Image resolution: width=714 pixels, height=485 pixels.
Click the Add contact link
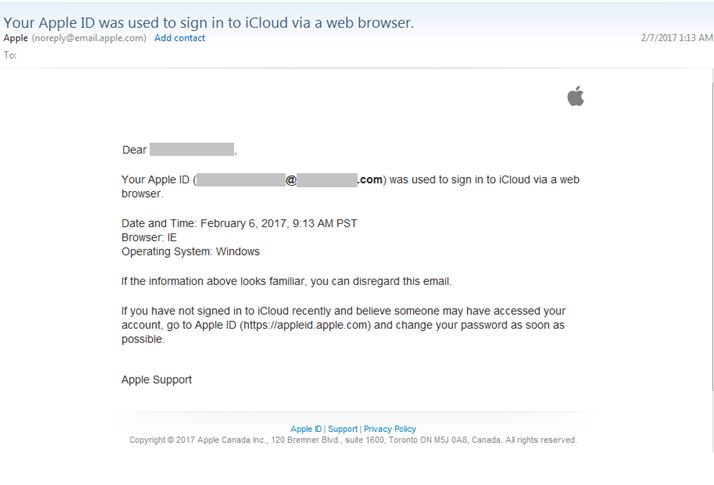pyautogui.click(x=180, y=38)
